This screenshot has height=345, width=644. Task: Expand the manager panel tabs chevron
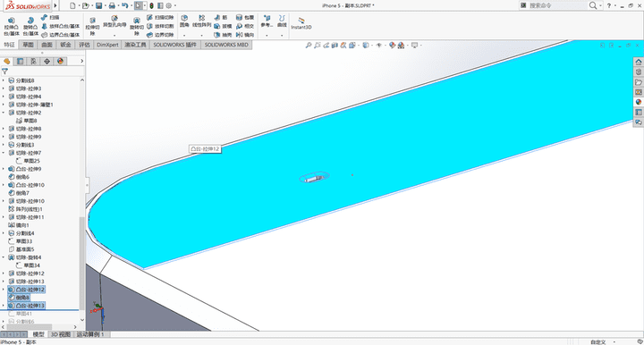81,61
